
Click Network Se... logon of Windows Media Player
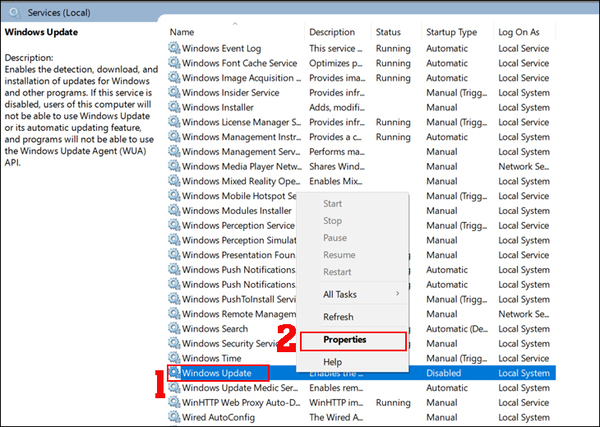point(523,166)
